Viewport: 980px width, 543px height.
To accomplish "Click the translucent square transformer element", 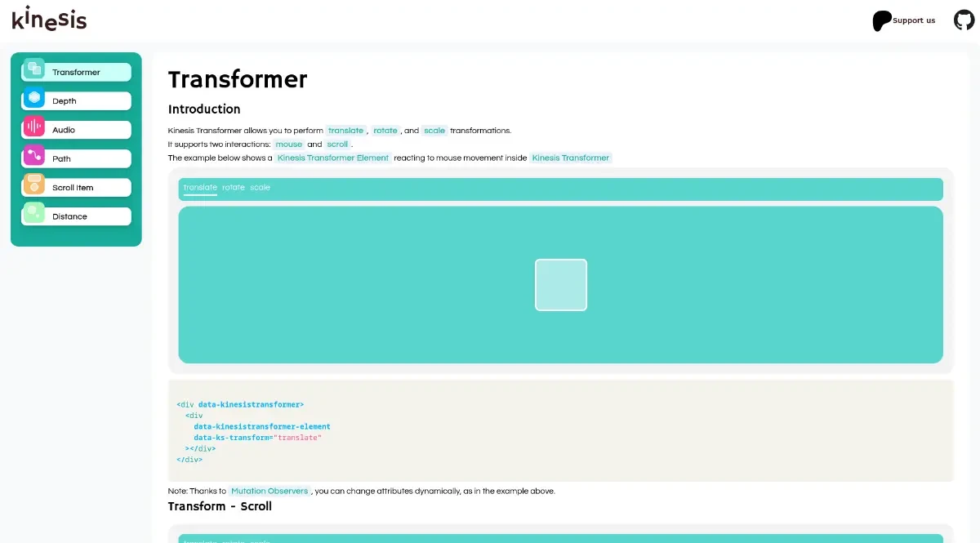I will pyautogui.click(x=561, y=285).
